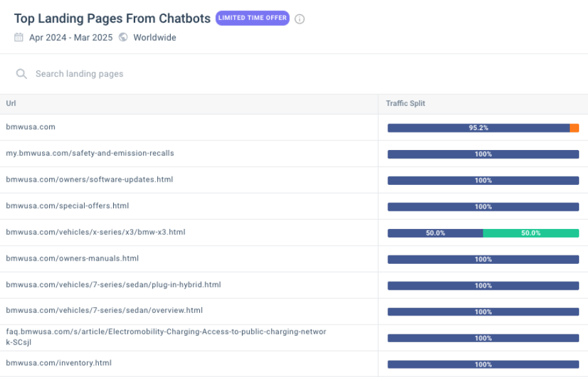Viewport: 588px width, 377px height.
Task: Click the Traffic Split column header
Action: (405, 103)
